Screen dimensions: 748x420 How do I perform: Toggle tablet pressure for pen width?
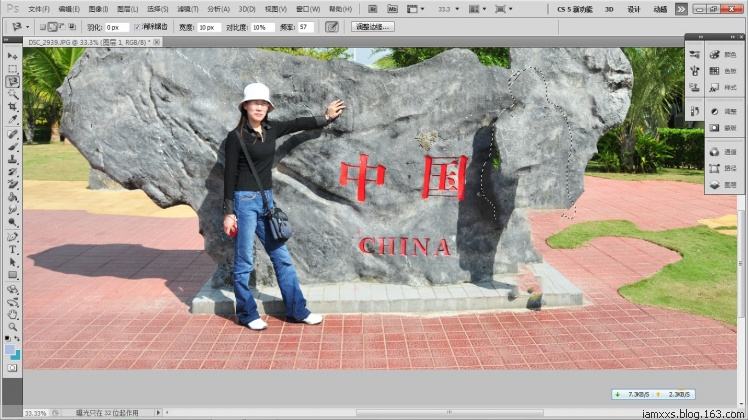click(x=332, y=27)
